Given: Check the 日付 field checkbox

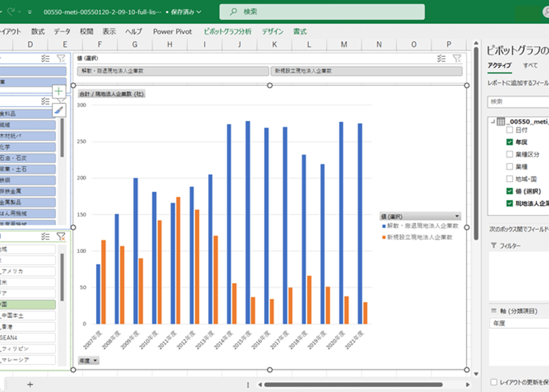Looking at the screenshot, I should (510, 130).
